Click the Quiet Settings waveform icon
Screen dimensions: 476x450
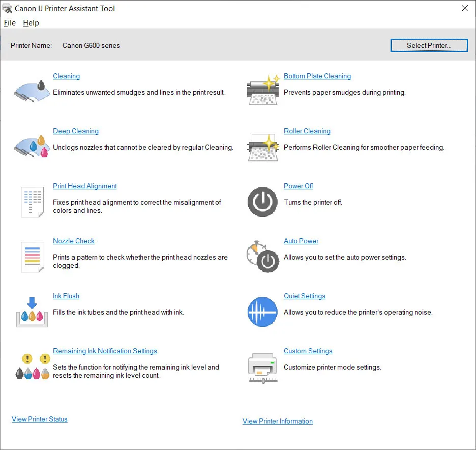tap(262, 312)
